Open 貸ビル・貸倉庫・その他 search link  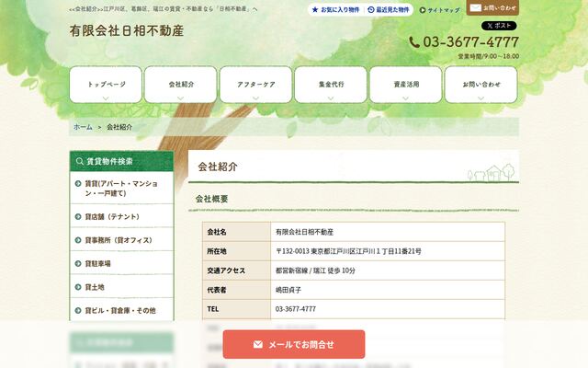(122, 311)
